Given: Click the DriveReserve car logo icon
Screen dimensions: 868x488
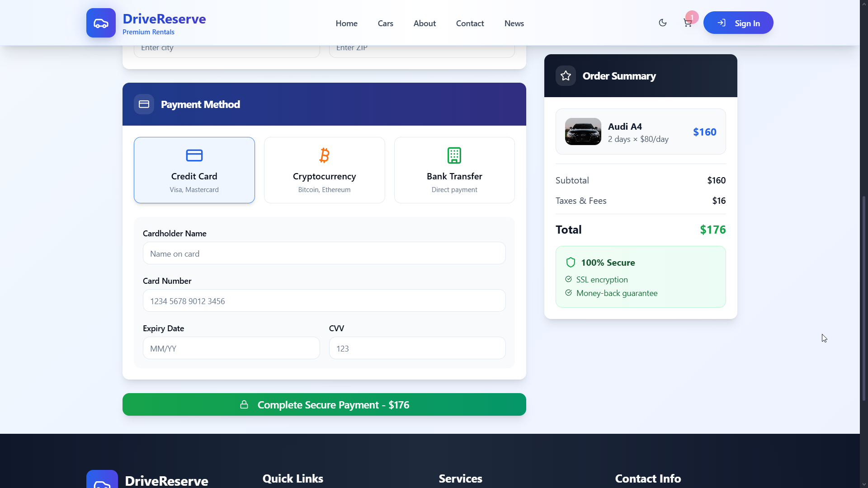Looking at the screenshot, I should coord(101,23).
